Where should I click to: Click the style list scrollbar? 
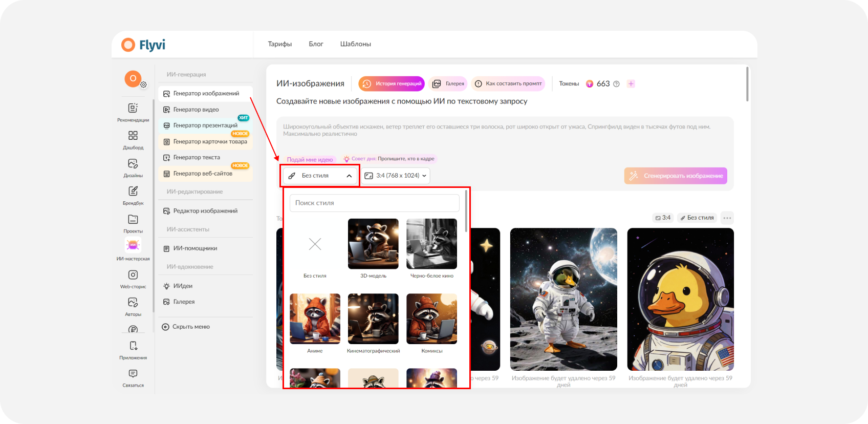tap(466, 211)
